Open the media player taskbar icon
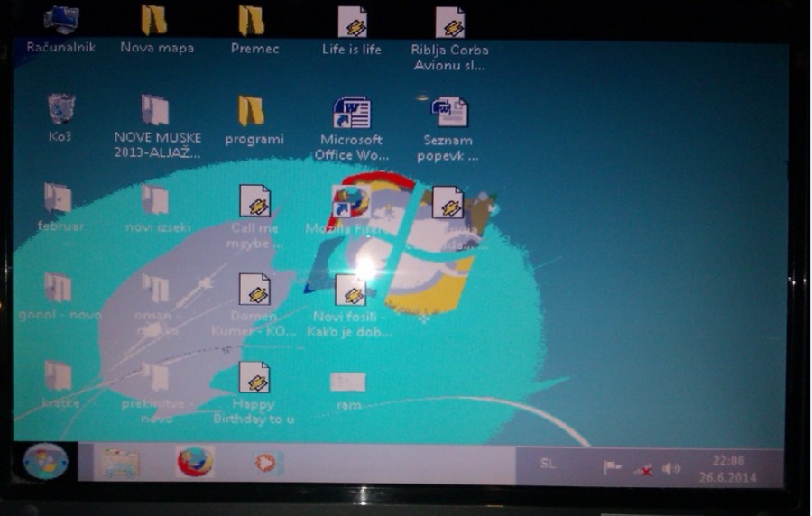The image size is (812, 516). 268,464
